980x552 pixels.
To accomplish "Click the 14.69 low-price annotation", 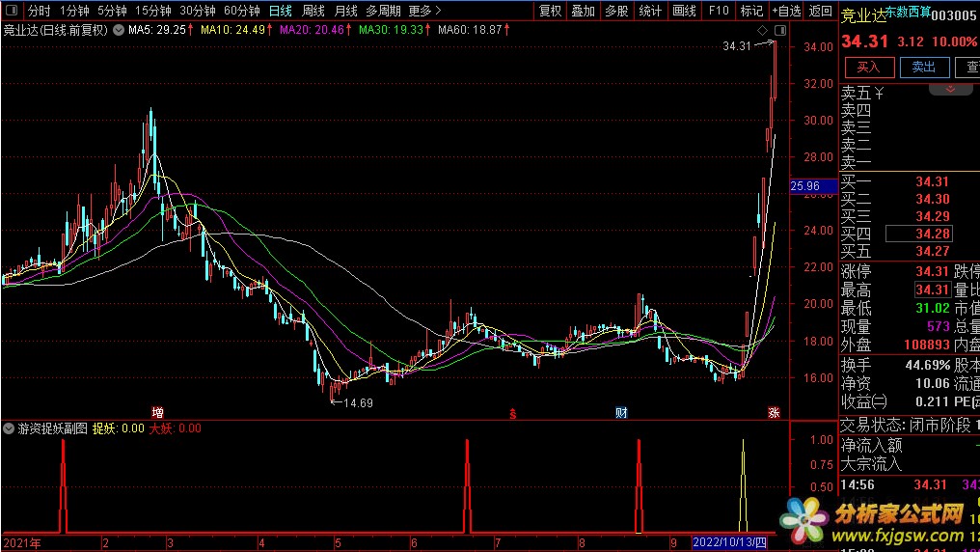I will click(358, 403).
